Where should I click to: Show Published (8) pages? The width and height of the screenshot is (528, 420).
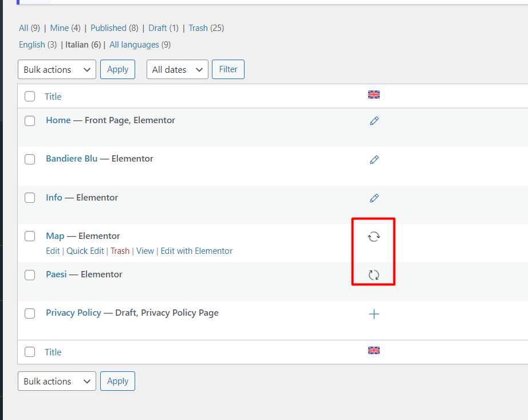(115, 28)
